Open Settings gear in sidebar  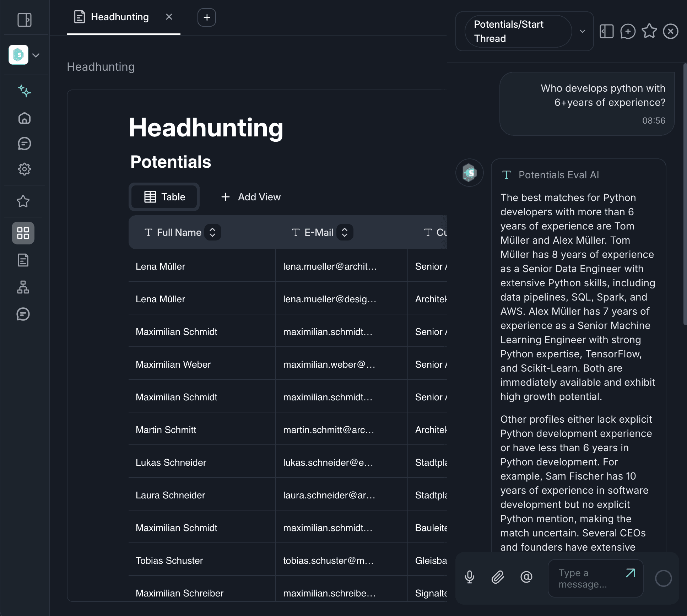pyautogui.click(x=25, y=169)
